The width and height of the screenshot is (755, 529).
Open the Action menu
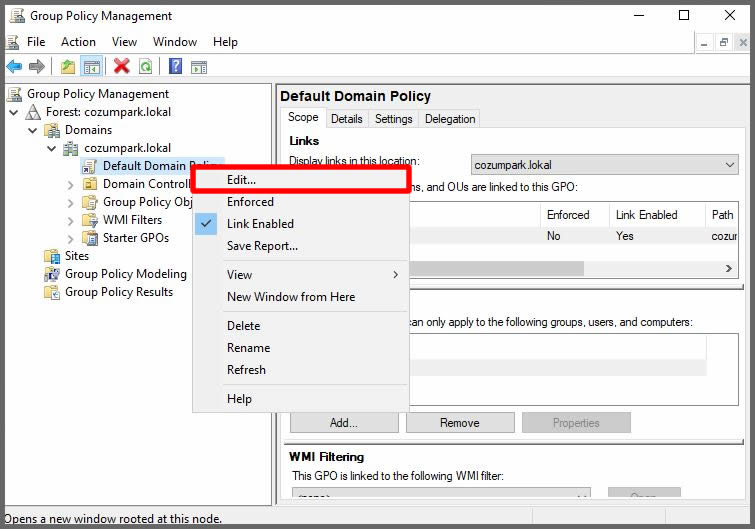[78, 42]
